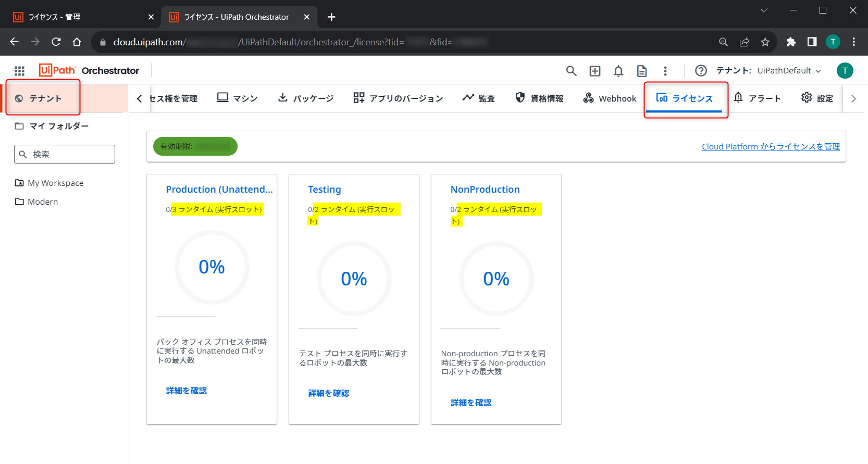Click the UiPath Orchestrator logo
The width and height of the screenshot is (868, 464).
coord(89,70)
